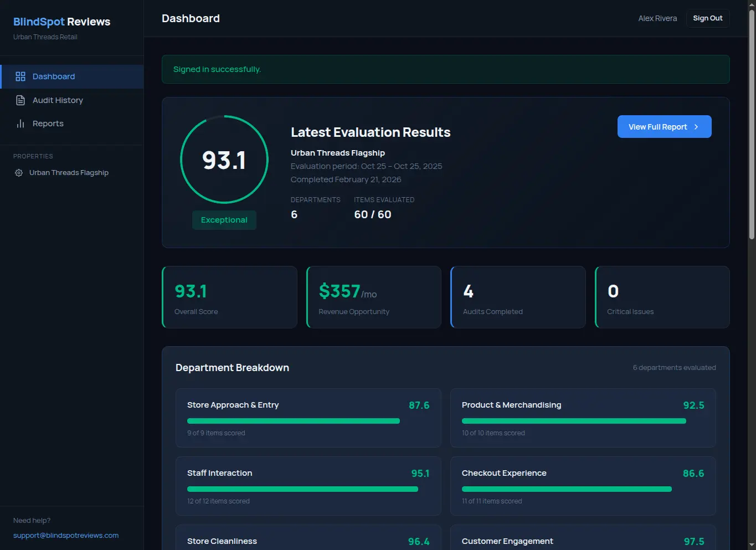756x550 pixels.
Task: Navigate to Audit History in the sidebar
Action: [x=58, y=100]
